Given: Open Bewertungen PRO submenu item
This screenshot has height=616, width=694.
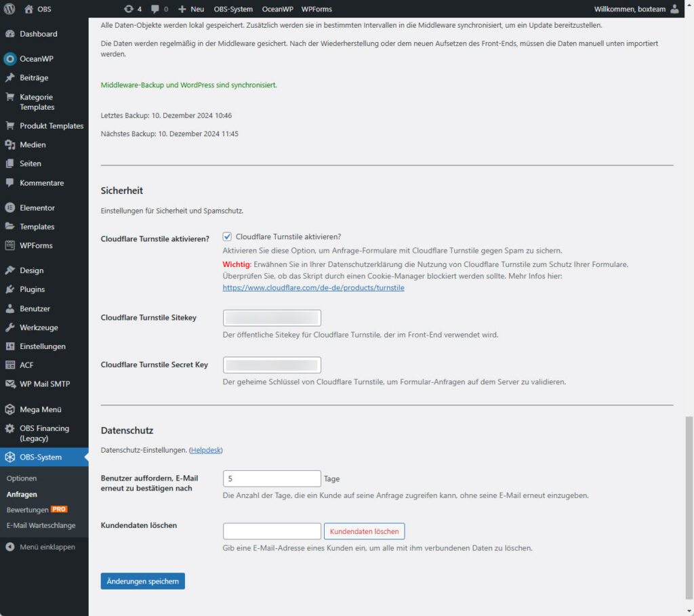Looking at the screenshot, I should tap(37, 510).
